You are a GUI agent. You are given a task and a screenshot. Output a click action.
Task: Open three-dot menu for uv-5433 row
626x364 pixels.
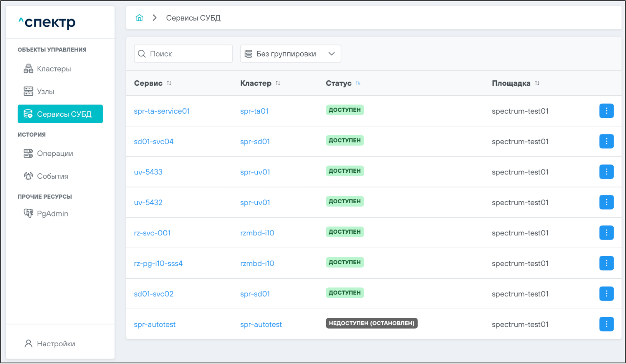(x=606, y=172)
